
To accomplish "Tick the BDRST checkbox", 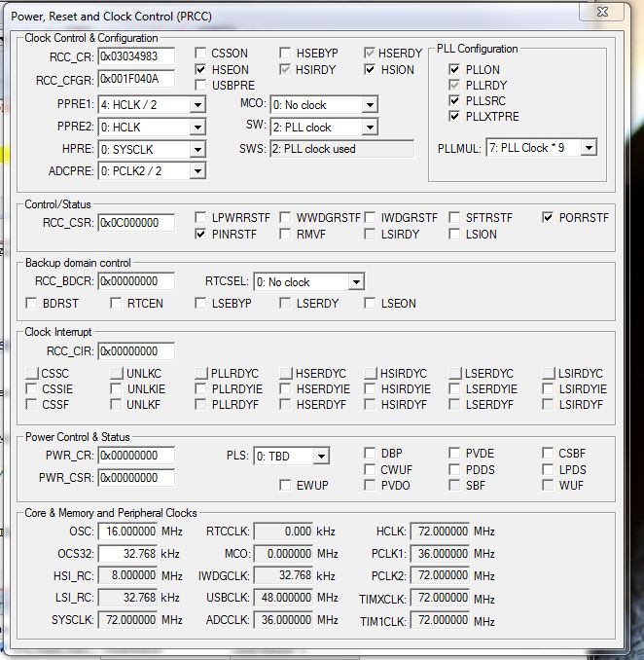I will pos(31,303).
